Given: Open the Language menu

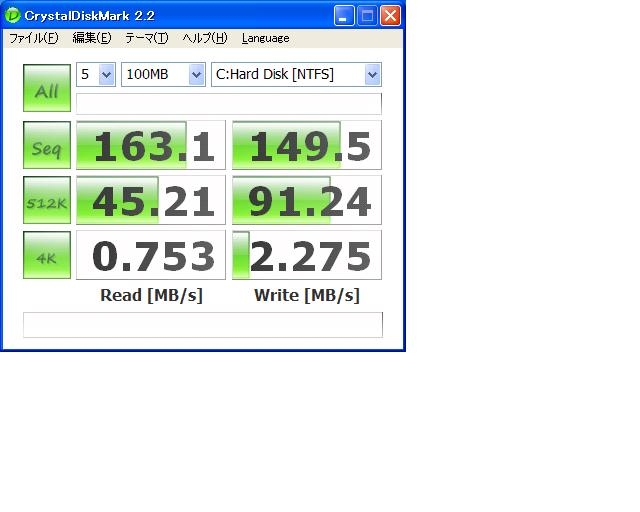Looking at the screenshot, I should (x=266, y=38).
